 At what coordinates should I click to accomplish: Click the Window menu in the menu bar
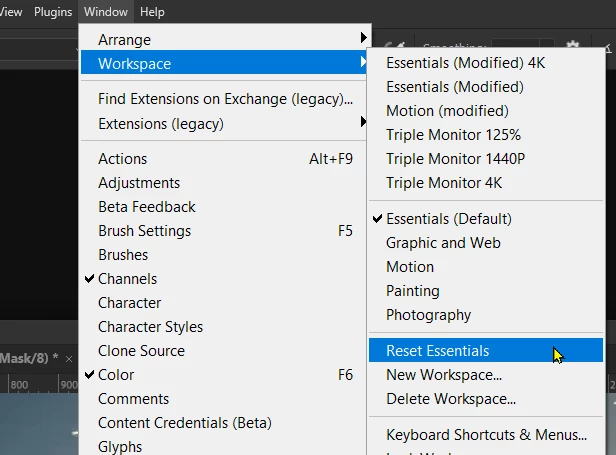click(106, 12)
